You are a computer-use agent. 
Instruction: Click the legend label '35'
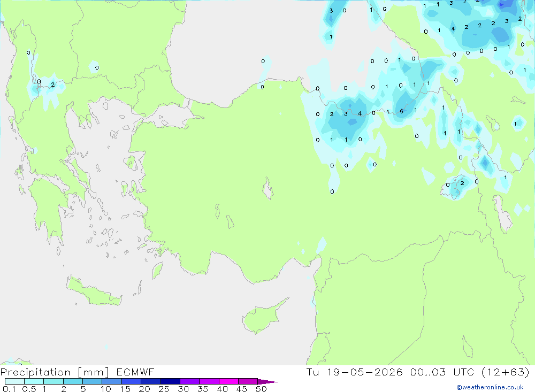pos(203,389)
